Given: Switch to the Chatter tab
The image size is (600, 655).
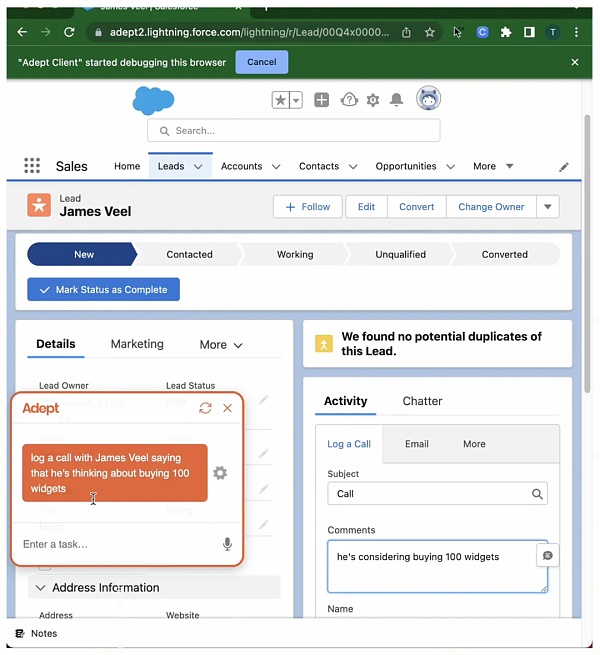Looking at the screenshot, I should point(422,401).
